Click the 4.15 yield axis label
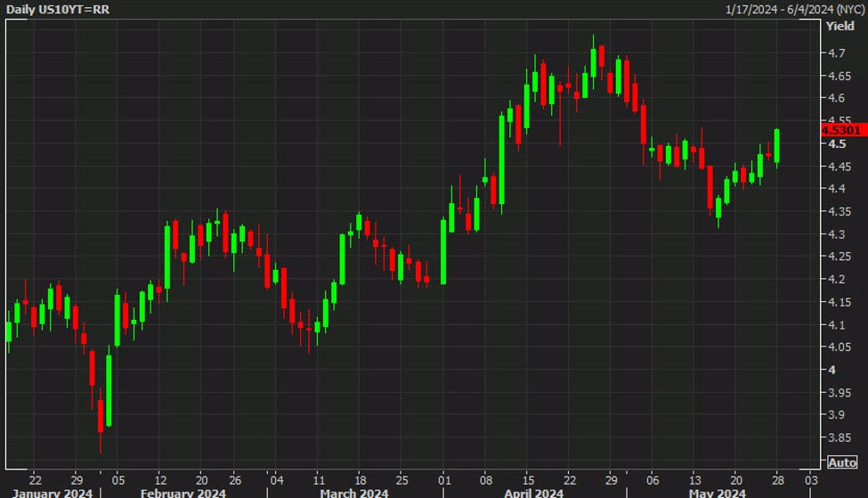 click(840, 302)
